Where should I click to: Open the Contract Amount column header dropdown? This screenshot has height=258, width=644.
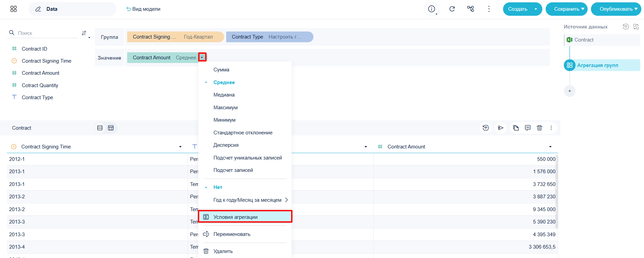click(x=550, y=147)
